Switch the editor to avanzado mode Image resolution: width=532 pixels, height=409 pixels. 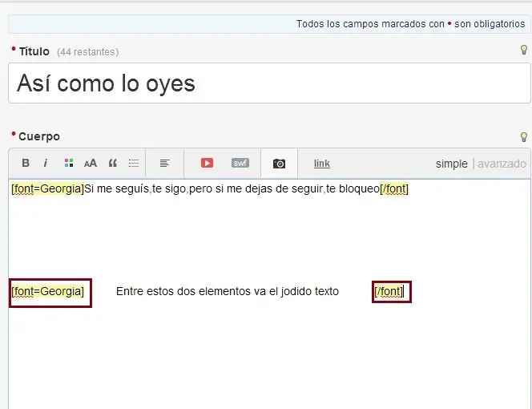tap(502, 164)
